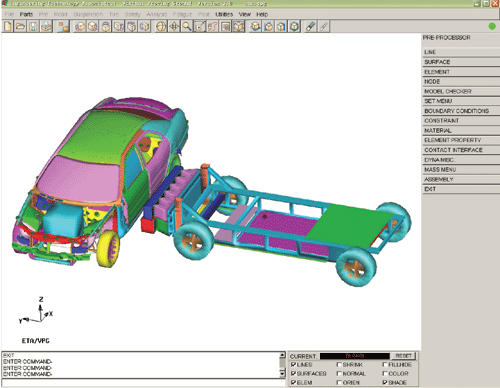Open the Parts menu
500x388 pixels.
tap(26, 14)
